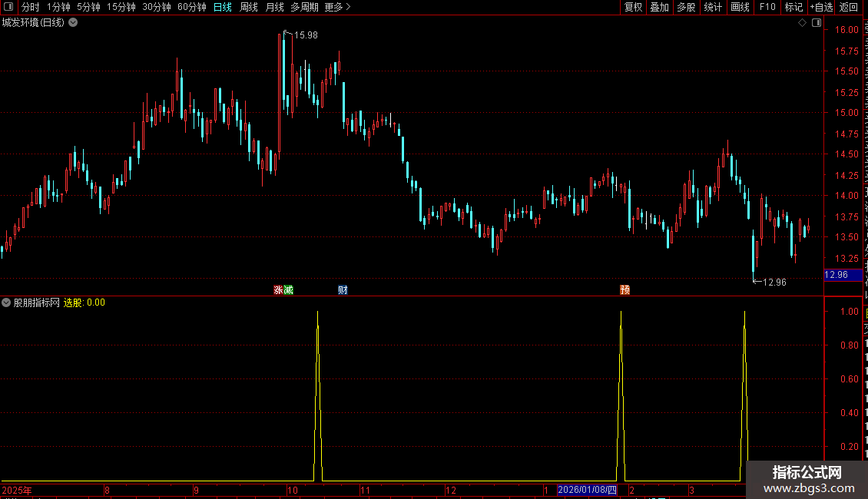Select the 15分钟 period
This screenshot has width=868, height=499.
tap(121, 7)
